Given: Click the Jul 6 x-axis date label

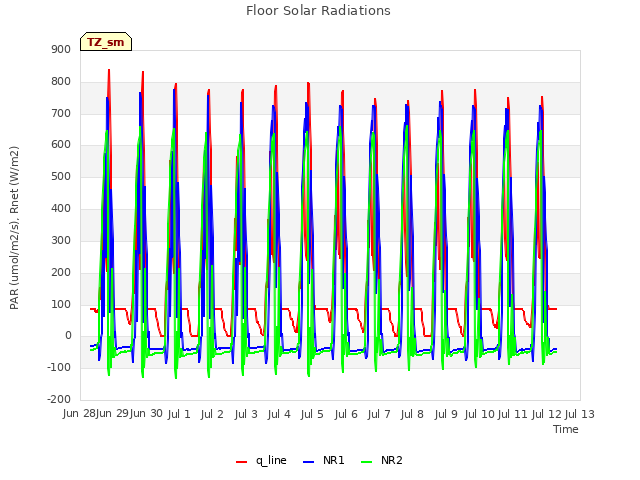Looking at the screenshot, I should coord(346,414).
